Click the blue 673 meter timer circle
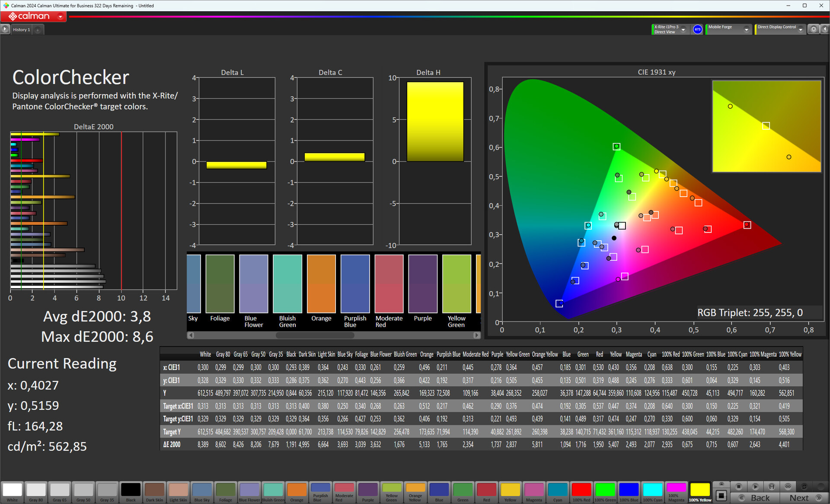Screen dimensions: 830x504 pos(697,29)
